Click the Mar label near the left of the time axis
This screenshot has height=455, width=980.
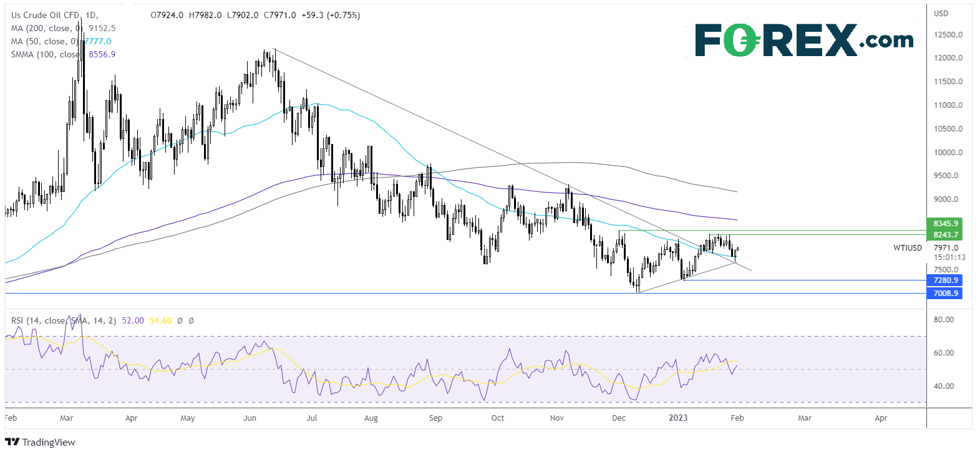pyautogui.click(x=66, y=418)
